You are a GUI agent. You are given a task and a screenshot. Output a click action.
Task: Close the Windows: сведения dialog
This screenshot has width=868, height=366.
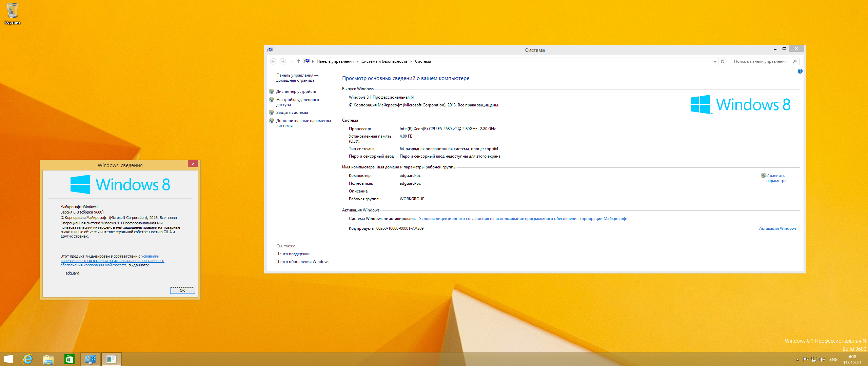tap(193, 164)
